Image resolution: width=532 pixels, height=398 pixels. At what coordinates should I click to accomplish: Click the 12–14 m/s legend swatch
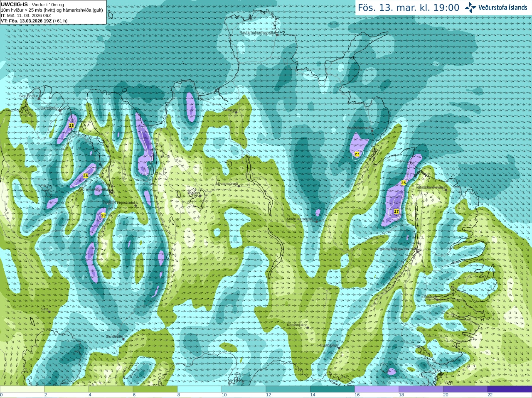(x=288, y=389)
